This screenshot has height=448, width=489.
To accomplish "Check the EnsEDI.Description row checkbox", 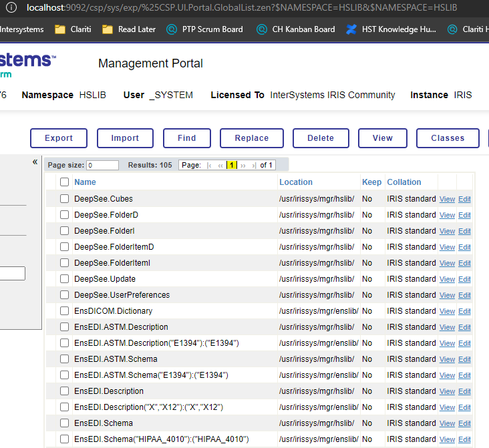I will click(x=64, y=391).
